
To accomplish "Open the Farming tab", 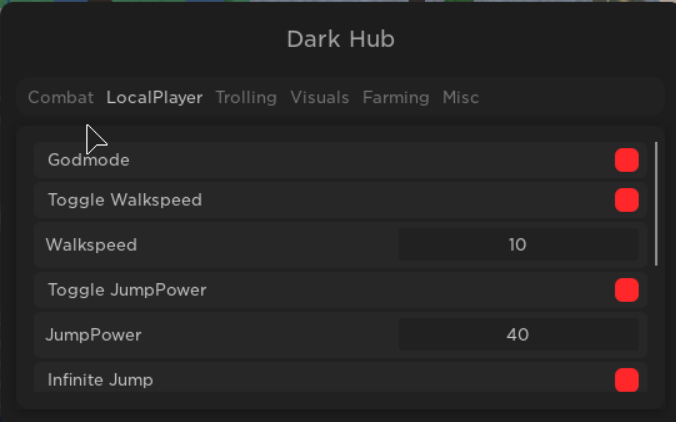I will point(396,98).
